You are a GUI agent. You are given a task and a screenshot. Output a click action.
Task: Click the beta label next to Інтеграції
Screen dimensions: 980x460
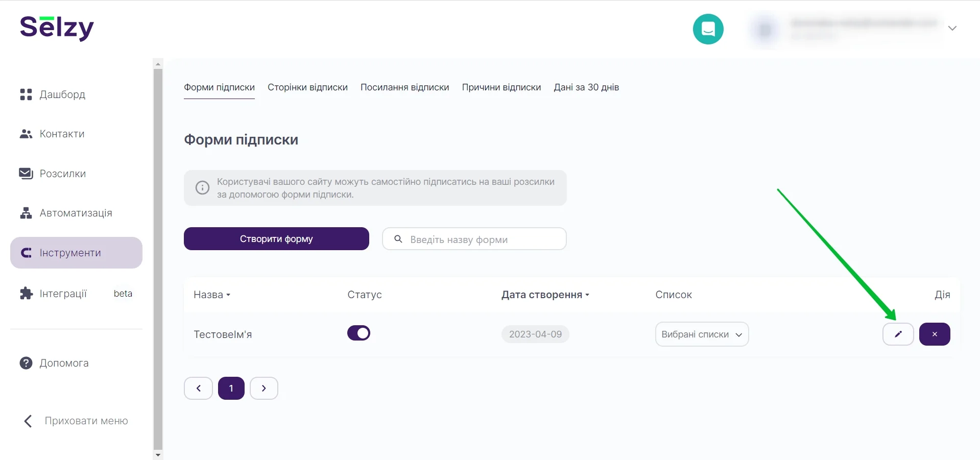(123, 294)
